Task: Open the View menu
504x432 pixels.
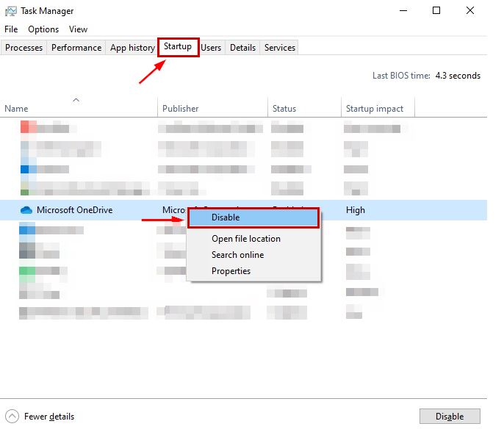Action: (78, 29)
